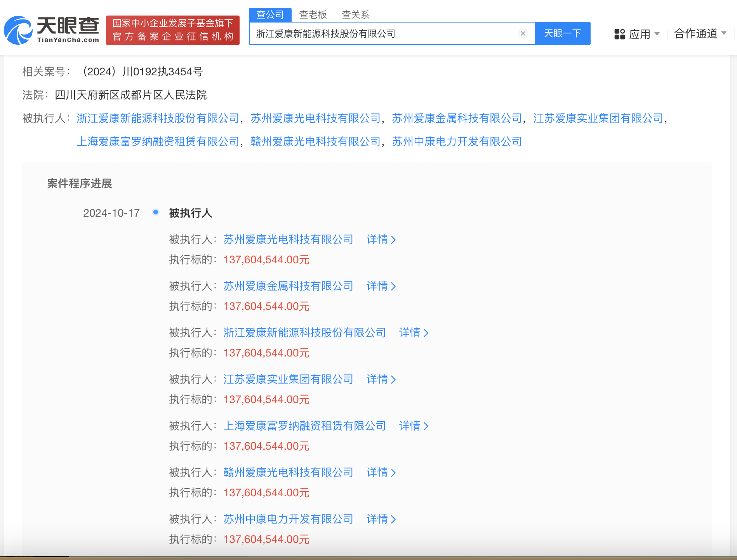
Task: Expand the 合作通道 dropdown arrow
Action: [x=725, y=34]
